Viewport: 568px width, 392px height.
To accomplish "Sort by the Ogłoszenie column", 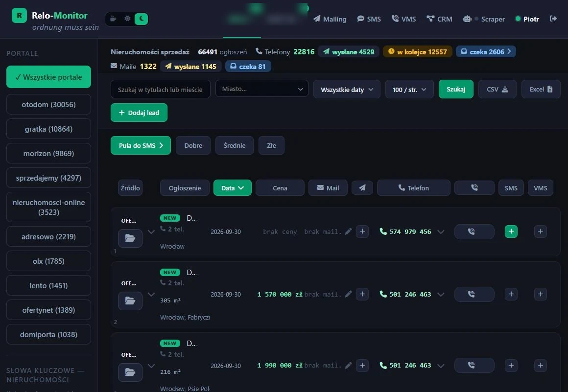I will pyautogui.click(x=185, y=188).
